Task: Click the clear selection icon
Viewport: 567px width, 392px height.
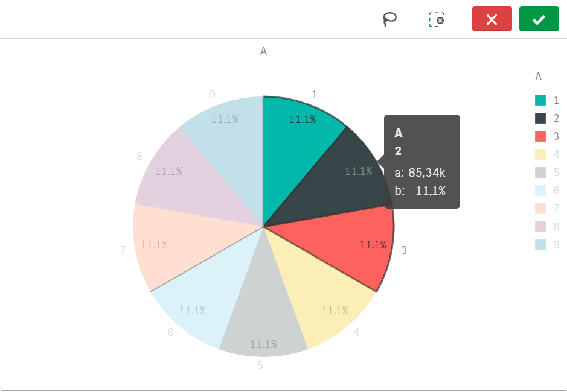Action: (x=437, y=19)
